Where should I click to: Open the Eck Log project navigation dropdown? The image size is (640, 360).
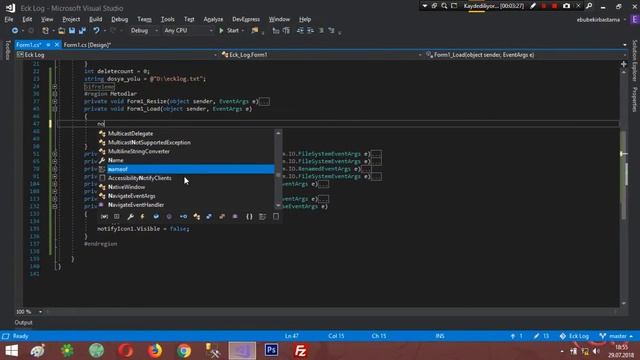[117, 55]
